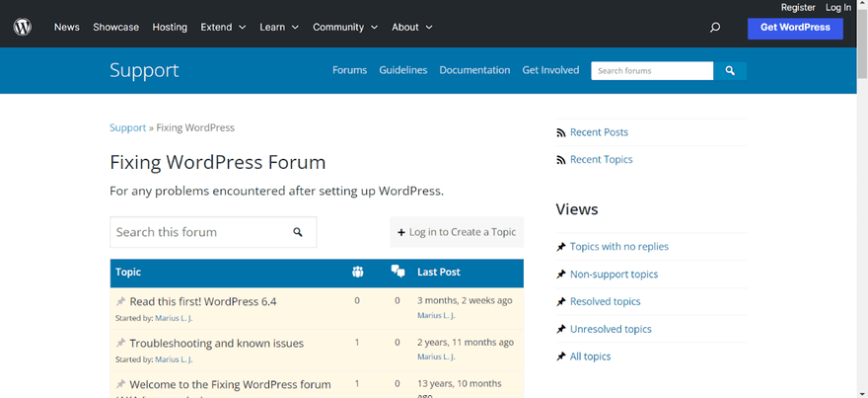The image size is (868, 398).
Task: Open the Hosting menu item
Action: [x=170, y=28]
